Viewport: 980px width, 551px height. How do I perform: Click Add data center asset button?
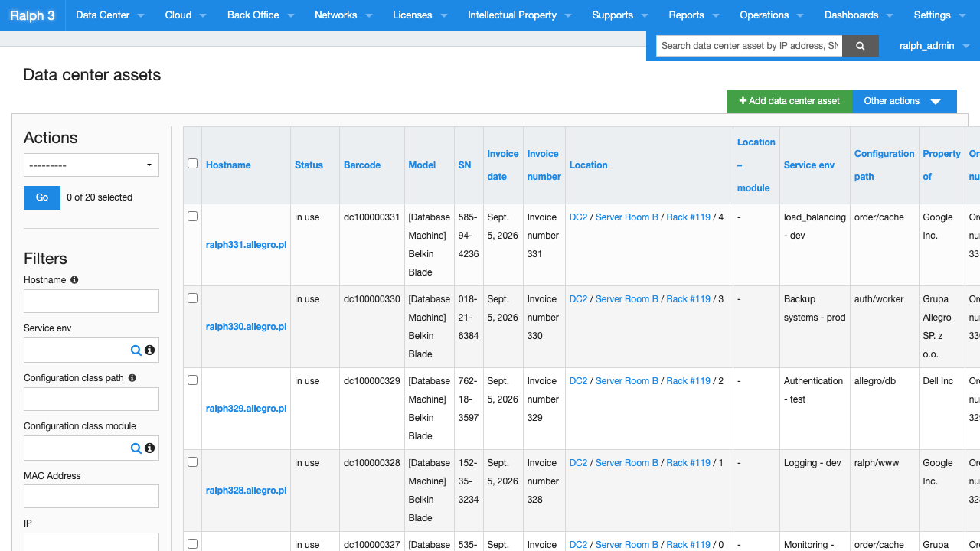(x=789, y=101)
